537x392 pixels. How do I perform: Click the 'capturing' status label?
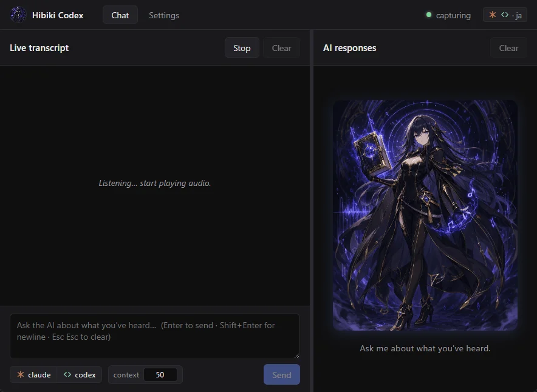(x=453, y=15)
